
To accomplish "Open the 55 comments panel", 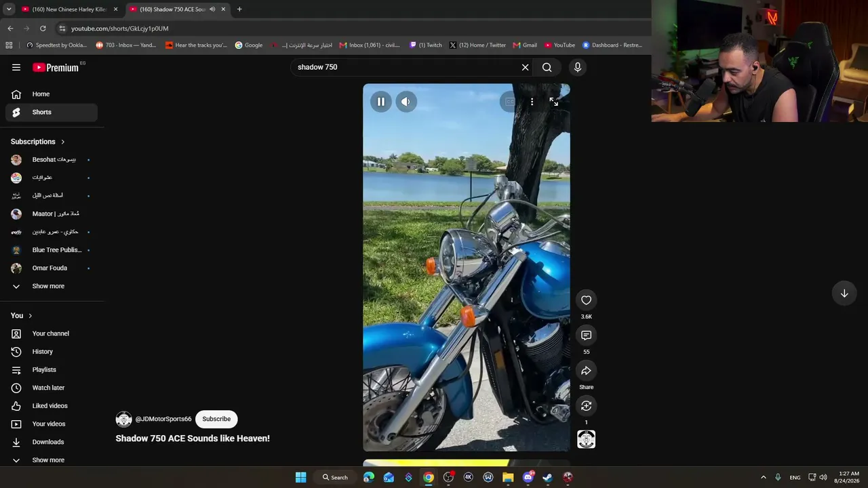I will (x=586, y=335).
